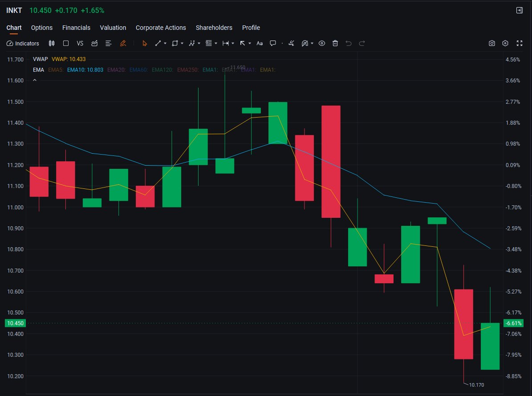The image size is (532, 396).
Task: Expand the pattern tools dropdown arrow
Action: point(199,44)
